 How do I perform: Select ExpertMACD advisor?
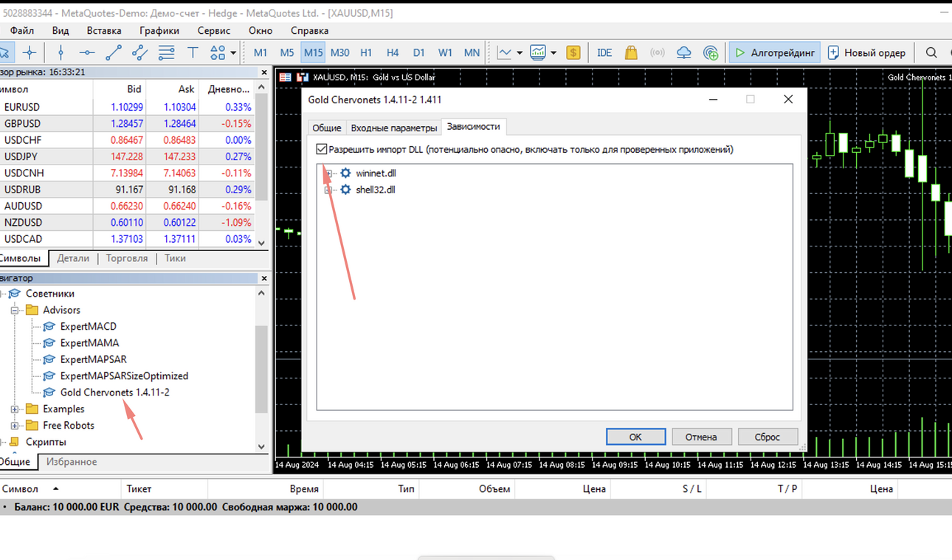[x=88, y=326]
